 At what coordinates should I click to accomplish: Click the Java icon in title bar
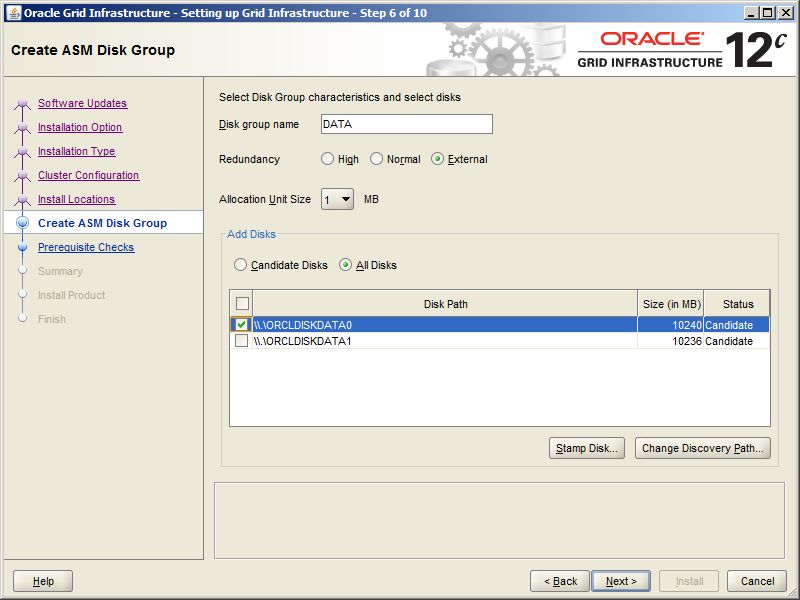14,12
